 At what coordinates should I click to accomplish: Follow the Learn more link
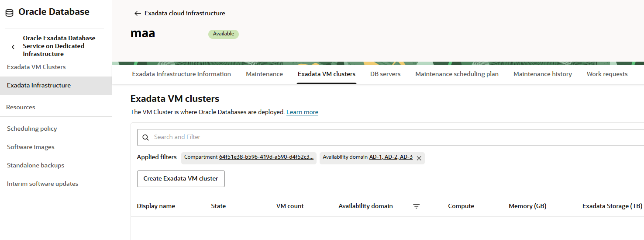click(302, 112)
